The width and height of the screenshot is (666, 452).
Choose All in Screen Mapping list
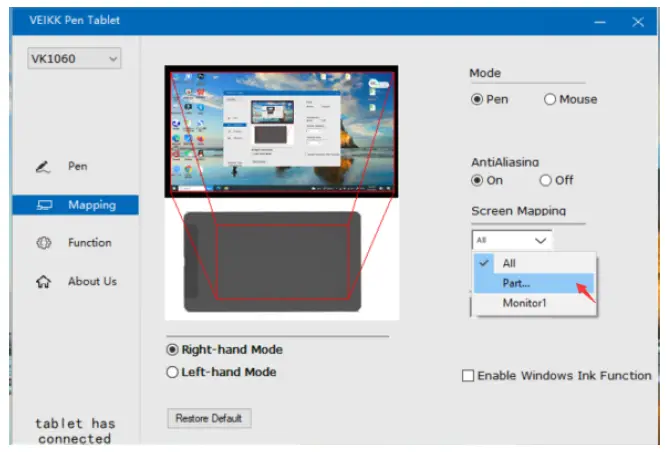point(534,263)
